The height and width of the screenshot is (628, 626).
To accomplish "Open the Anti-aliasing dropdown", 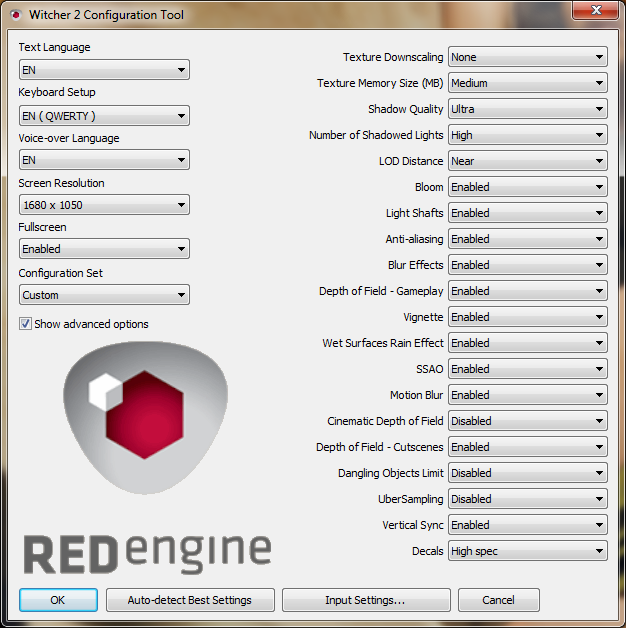I will [x=527, y=239].
